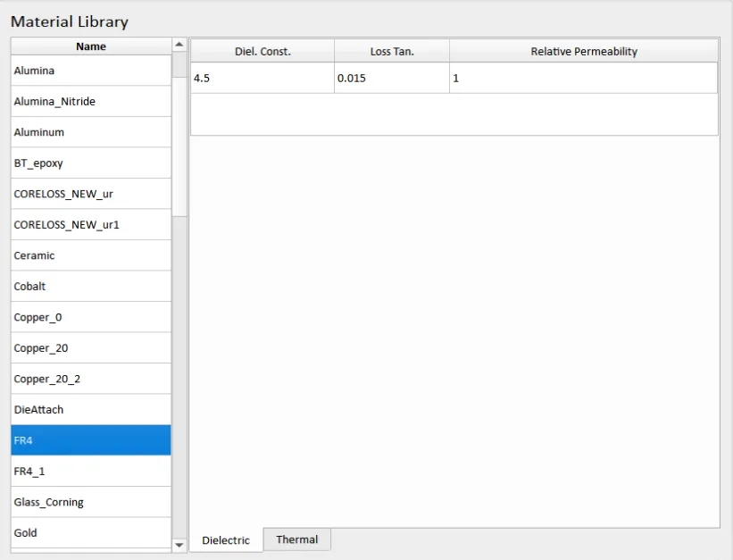This screenshot has width=733, height=560.
Task: Click the scroll up arrow of material list
Action: [x=179, y=45]
